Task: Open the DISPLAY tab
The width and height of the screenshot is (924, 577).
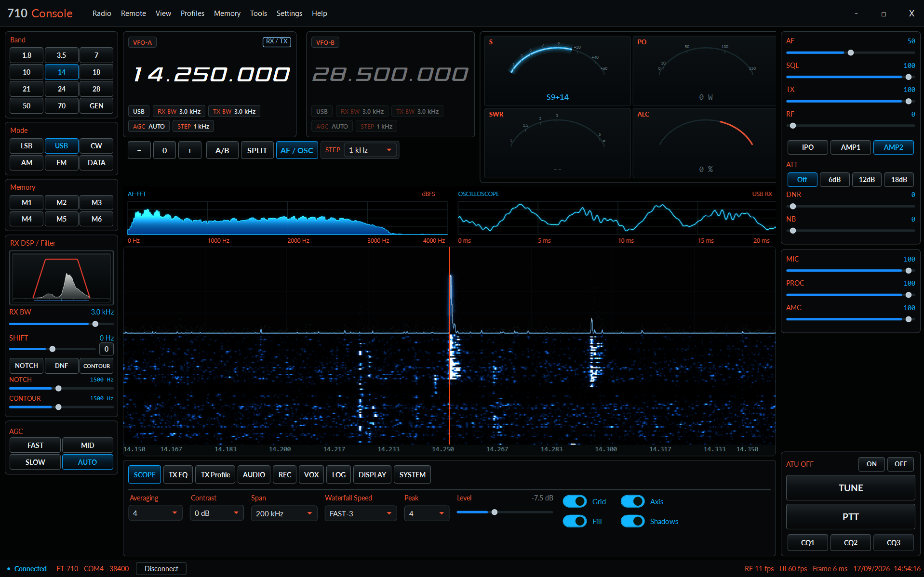Action: 372,474
